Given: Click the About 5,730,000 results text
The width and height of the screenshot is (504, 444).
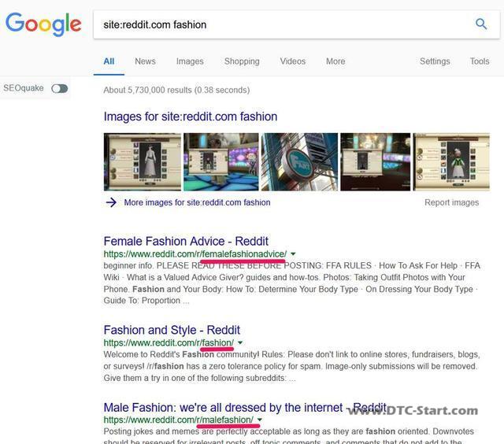Looking at the screenshot, I should (x=176, y=90).
